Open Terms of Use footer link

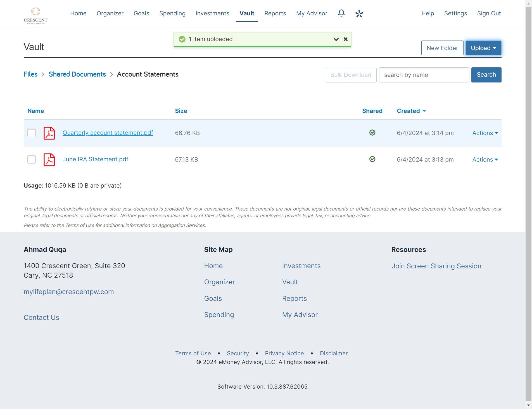(193, 353)
